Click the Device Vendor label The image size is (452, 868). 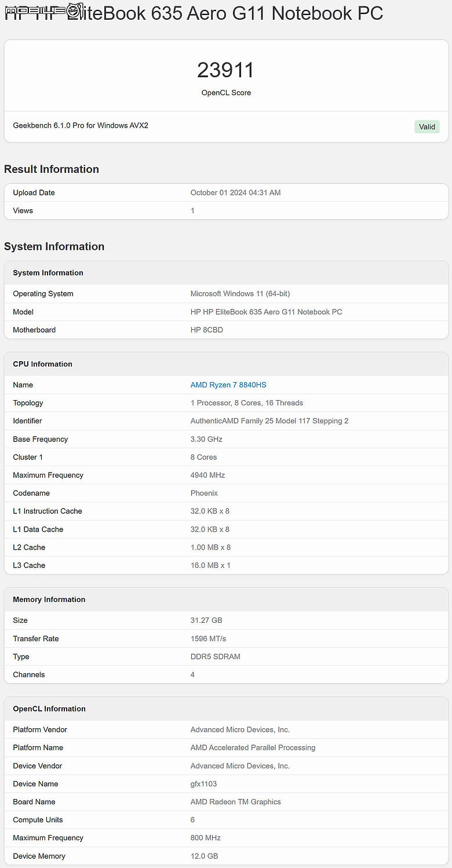click(37, 766)
